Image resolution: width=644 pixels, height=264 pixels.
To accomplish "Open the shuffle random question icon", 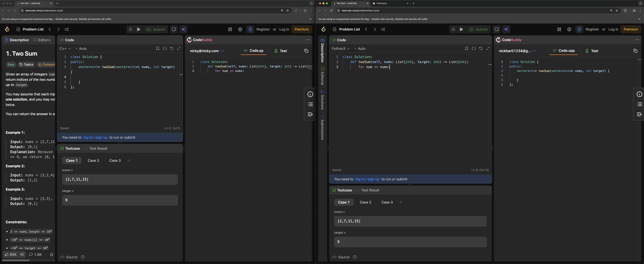I will click(66, 29).
